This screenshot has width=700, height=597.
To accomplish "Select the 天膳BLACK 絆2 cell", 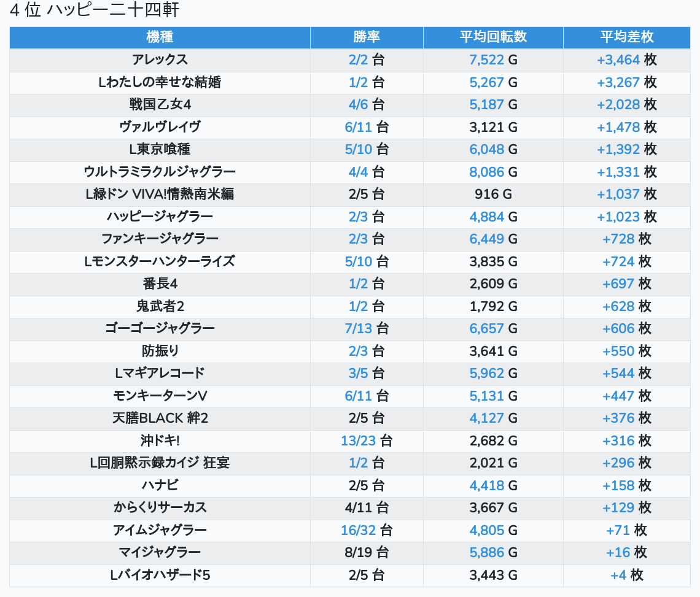I will [160, 418].
